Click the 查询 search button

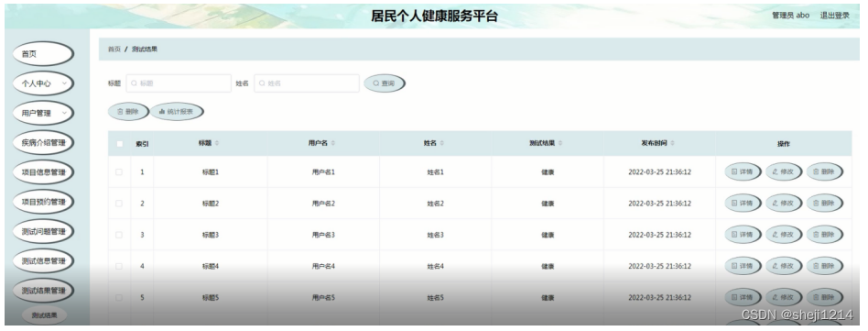point(385,83)
